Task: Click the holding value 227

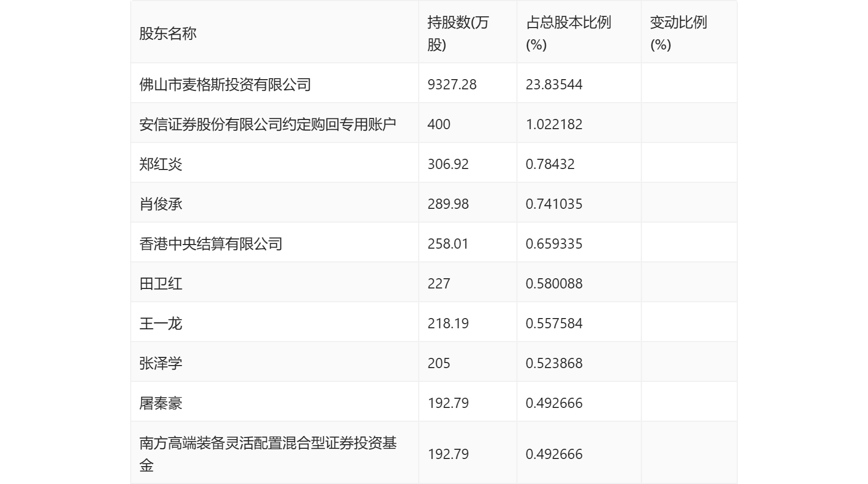Action: coord(439,283)
